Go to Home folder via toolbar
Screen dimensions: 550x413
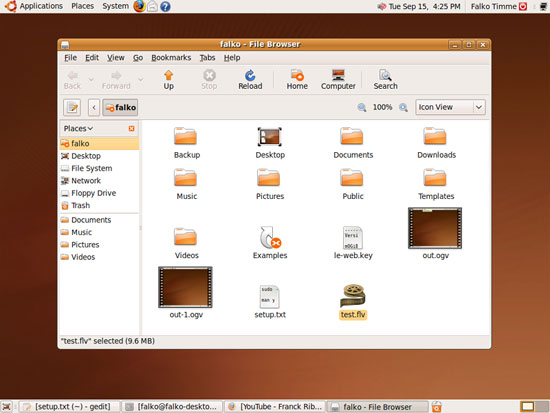point(297,79)
